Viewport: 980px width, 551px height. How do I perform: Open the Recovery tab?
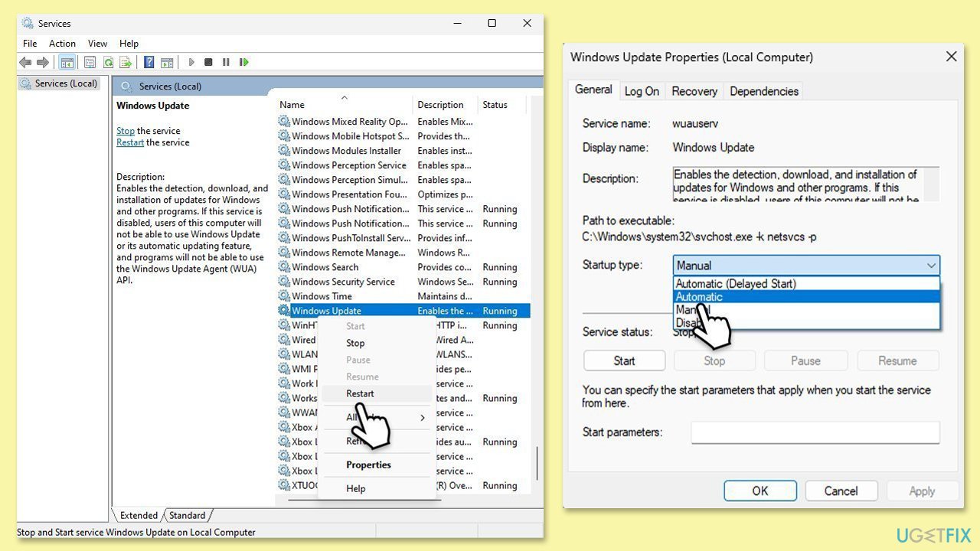click(694, 91)
